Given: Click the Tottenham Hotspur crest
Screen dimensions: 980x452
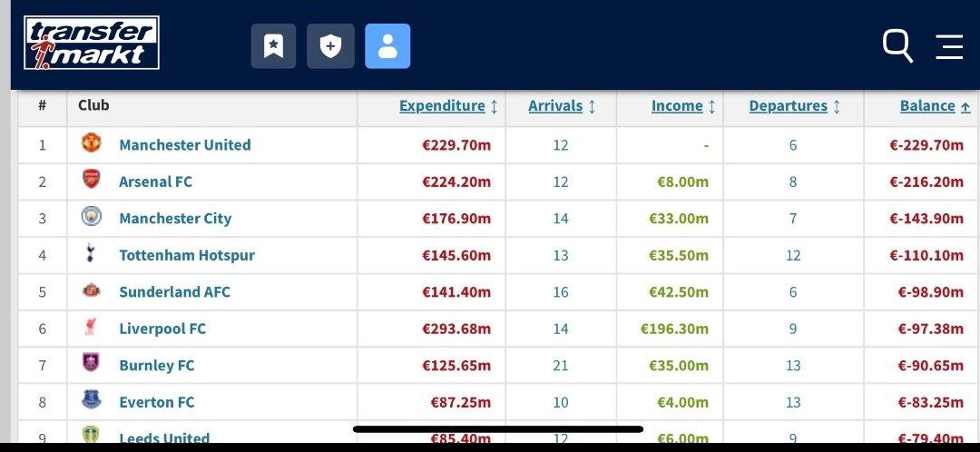Looking at the screenshot, I should click(92, 254).
